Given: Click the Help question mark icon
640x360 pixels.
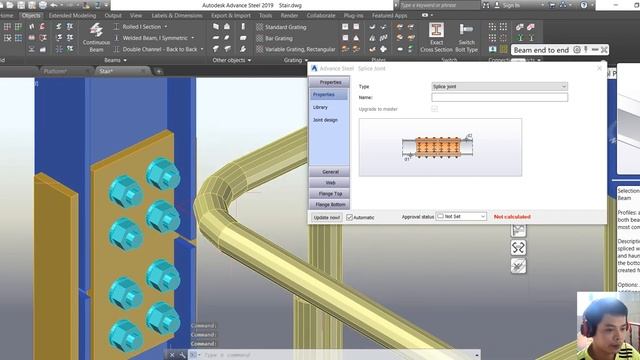Looking at the screenshot, I should point(584,5).
